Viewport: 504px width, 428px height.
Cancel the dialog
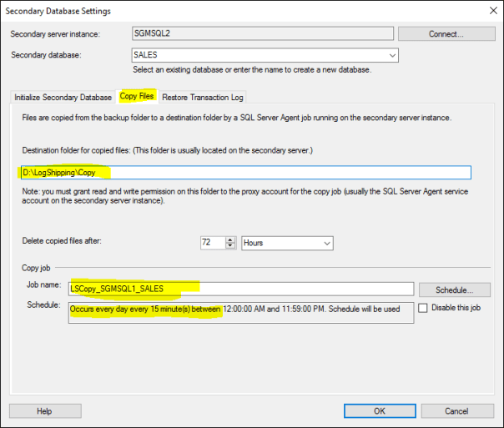pyautogui.click(x=456, y=410)
